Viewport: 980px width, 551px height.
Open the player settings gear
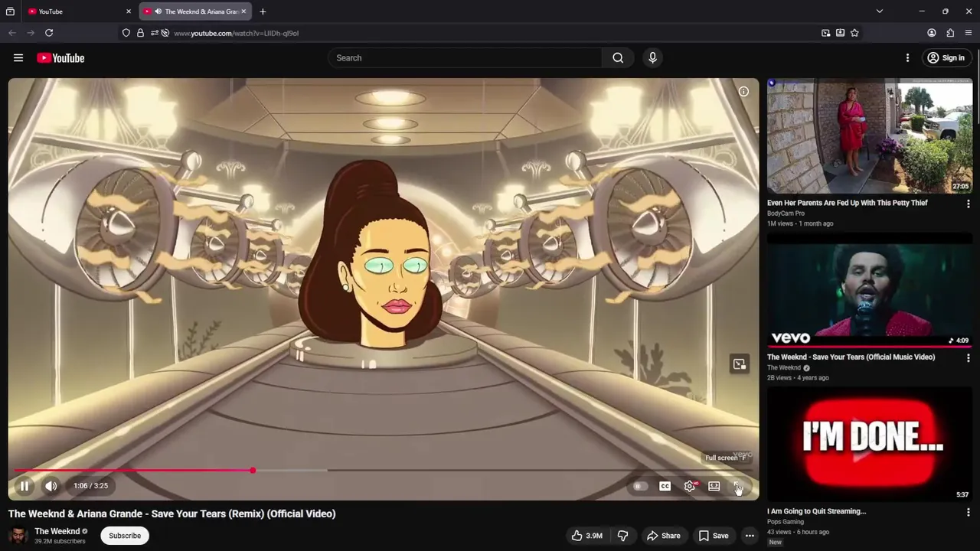coord(690,486)
